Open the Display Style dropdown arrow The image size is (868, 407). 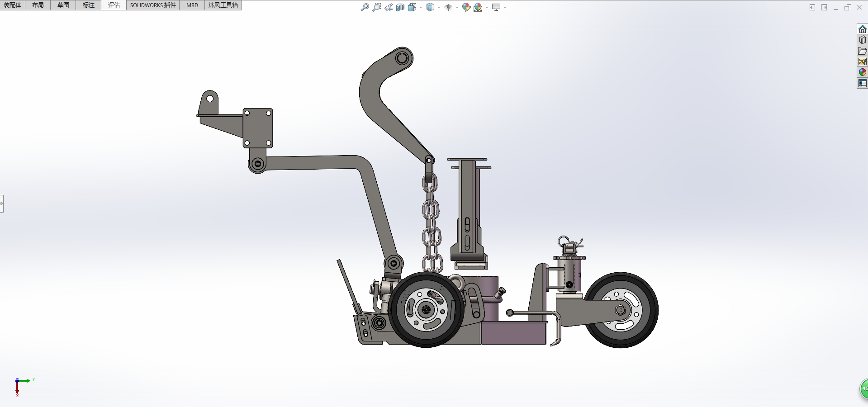coord(439,7)
